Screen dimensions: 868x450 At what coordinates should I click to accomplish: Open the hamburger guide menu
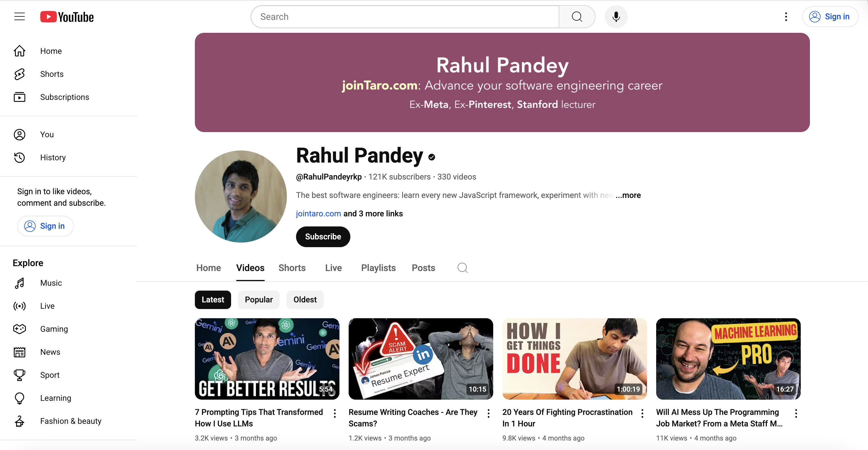coord(20,16)
